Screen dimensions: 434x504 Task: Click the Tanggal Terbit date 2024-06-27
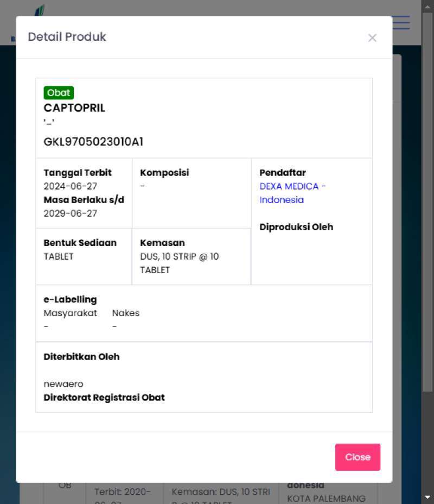70,186
